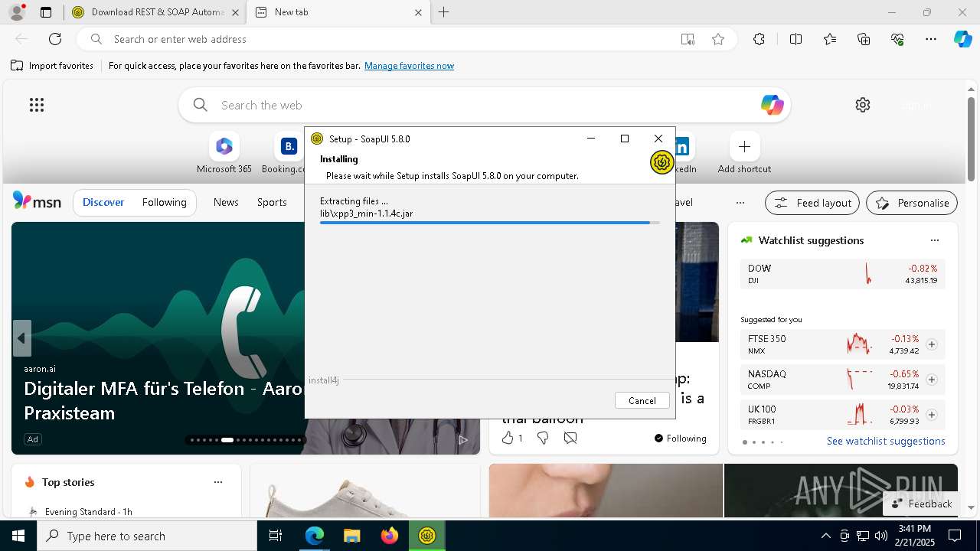980x551 pixels.
Task: Open Collections icon in toolbar
Action: (x=864, y=39)
